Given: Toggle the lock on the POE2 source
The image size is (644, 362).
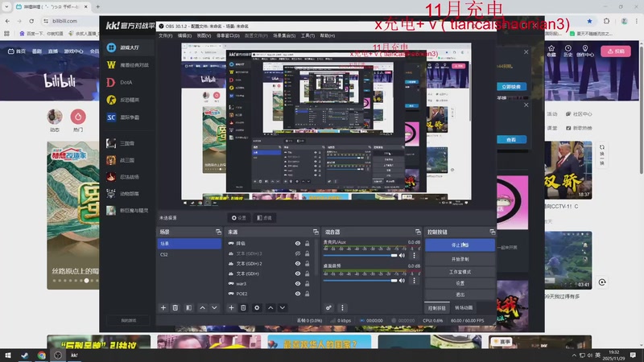Looking at the screenshot, I should click(x=307, y=294).
